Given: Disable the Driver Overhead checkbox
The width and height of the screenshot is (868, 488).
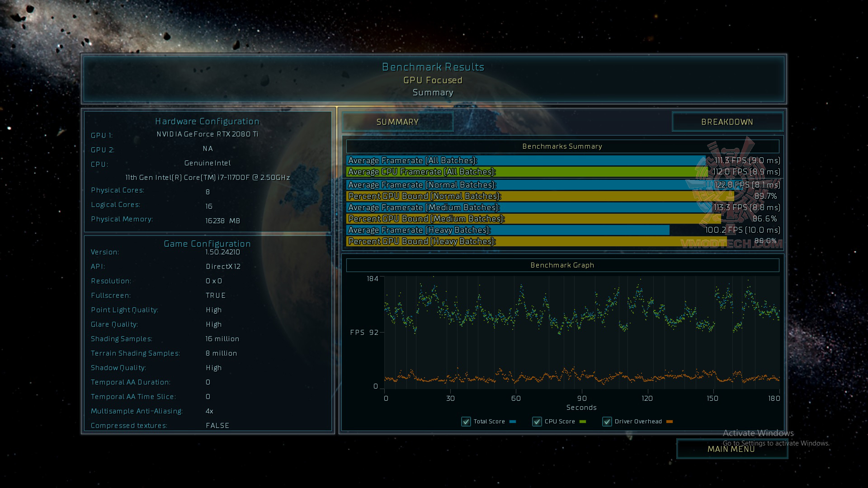Looking at the screenshot, I should point(607,422).
